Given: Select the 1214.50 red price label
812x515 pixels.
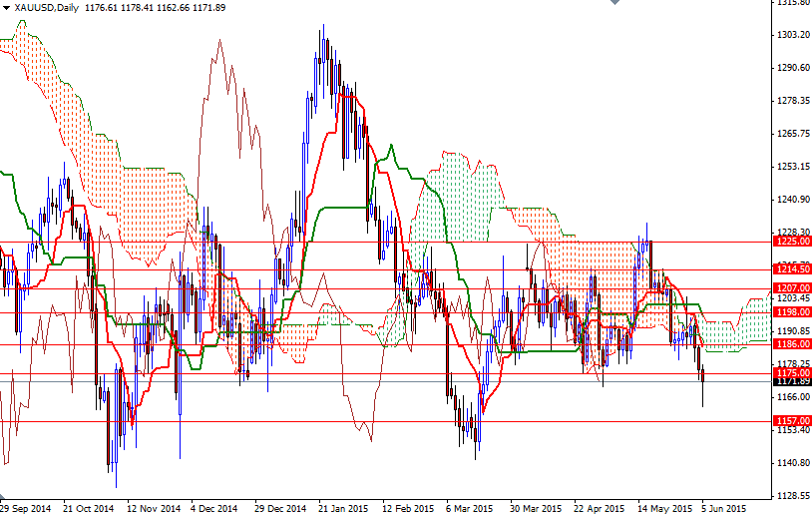Looking at the screenshot, I should tap(790, 269).
